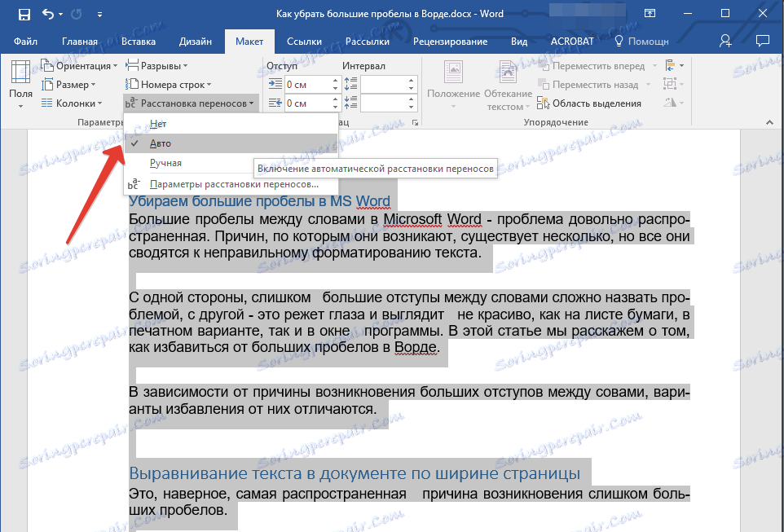Open the Customize Quick Access Toolbar arrow

(x=99, y=15)
